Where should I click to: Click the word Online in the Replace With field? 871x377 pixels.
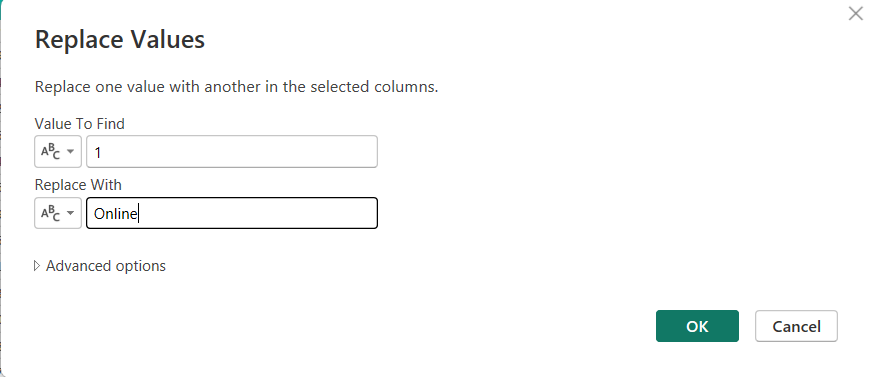tap(116, 214)
